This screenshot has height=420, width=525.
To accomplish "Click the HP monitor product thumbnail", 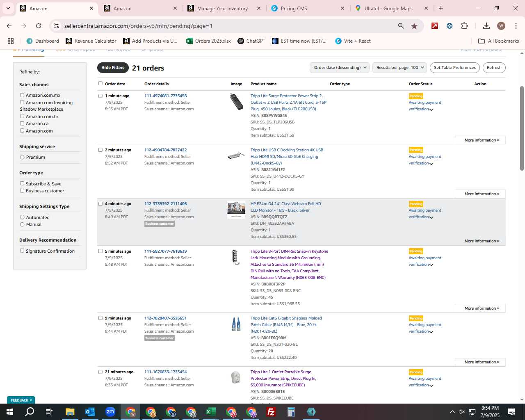I will coord(236,210).
